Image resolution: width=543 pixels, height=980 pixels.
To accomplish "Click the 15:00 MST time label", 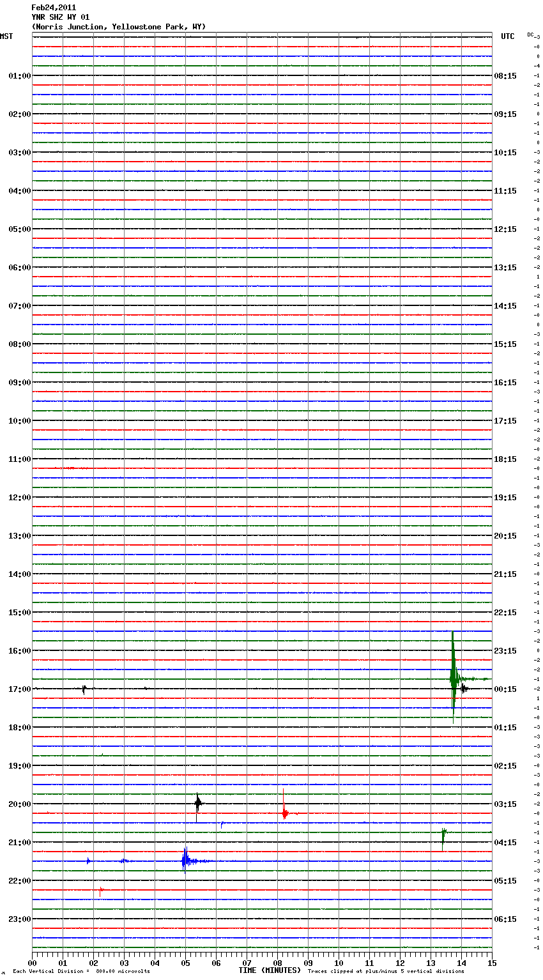I will 20,613.
